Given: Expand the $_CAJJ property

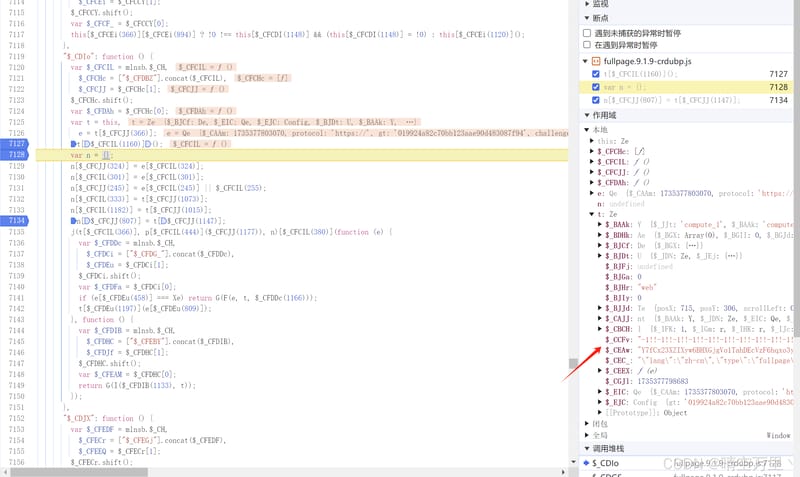Looking at the screenshot, I should tap(600, 319).
